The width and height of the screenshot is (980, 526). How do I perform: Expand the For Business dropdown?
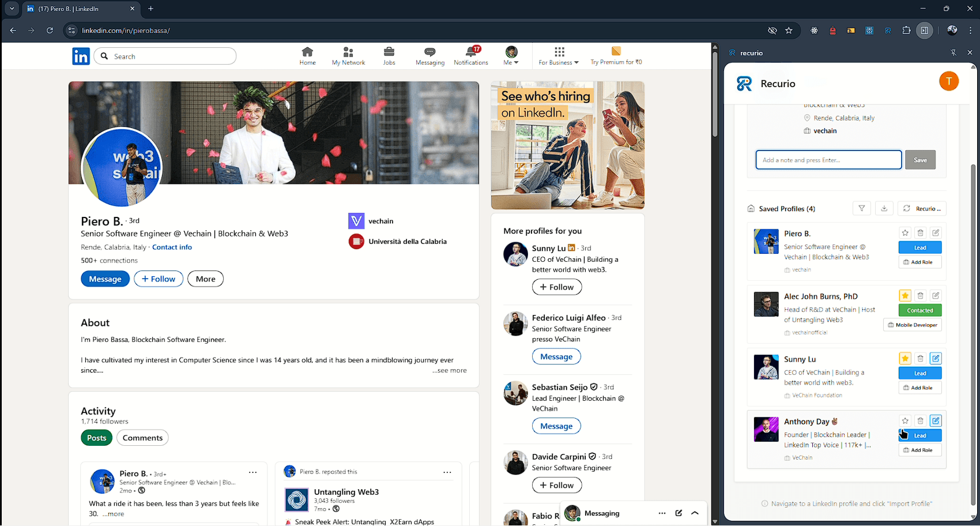click(x=558, y=56)
